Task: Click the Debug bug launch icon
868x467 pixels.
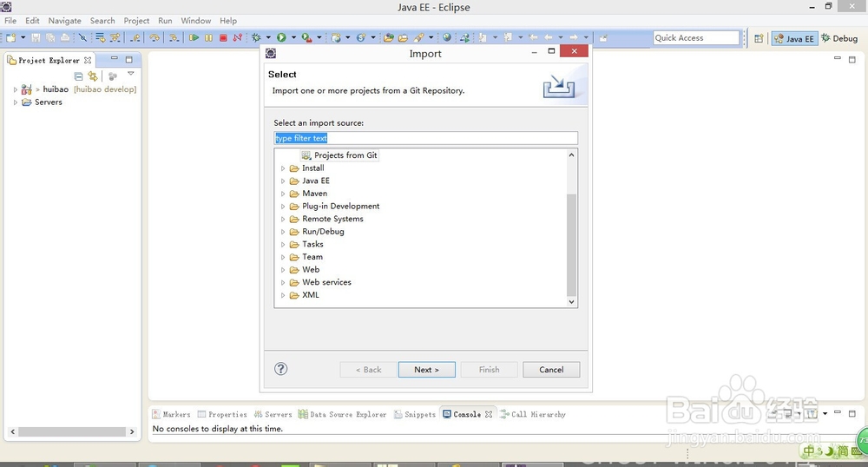Action: tap(256, 37)
